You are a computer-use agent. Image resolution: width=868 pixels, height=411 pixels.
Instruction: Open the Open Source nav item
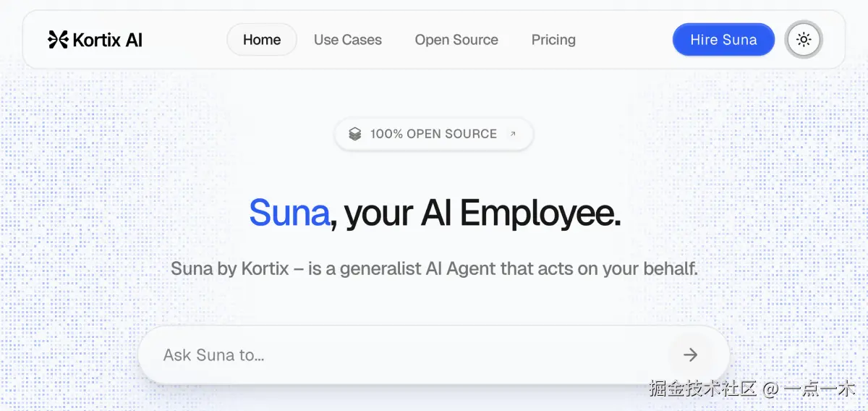[456, 40]
